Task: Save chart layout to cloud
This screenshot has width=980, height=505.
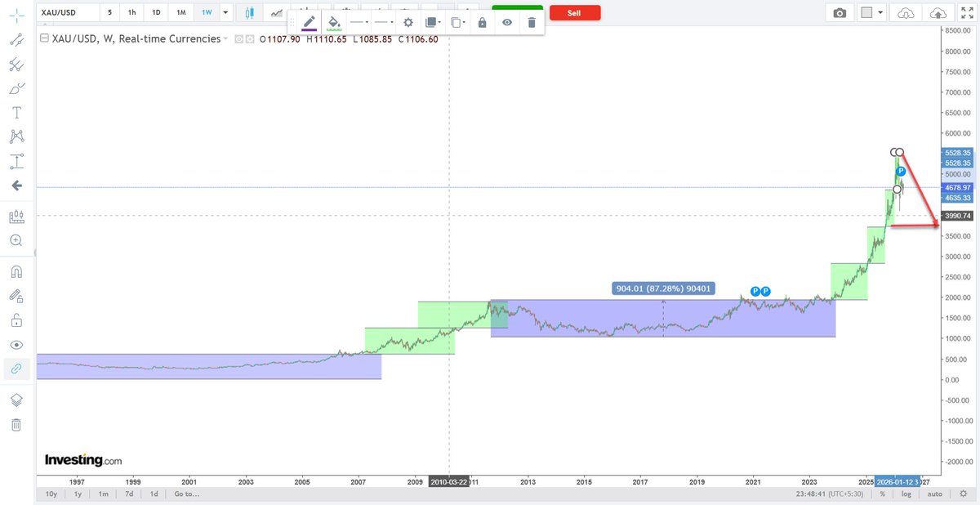Action: tap(938, 13)
